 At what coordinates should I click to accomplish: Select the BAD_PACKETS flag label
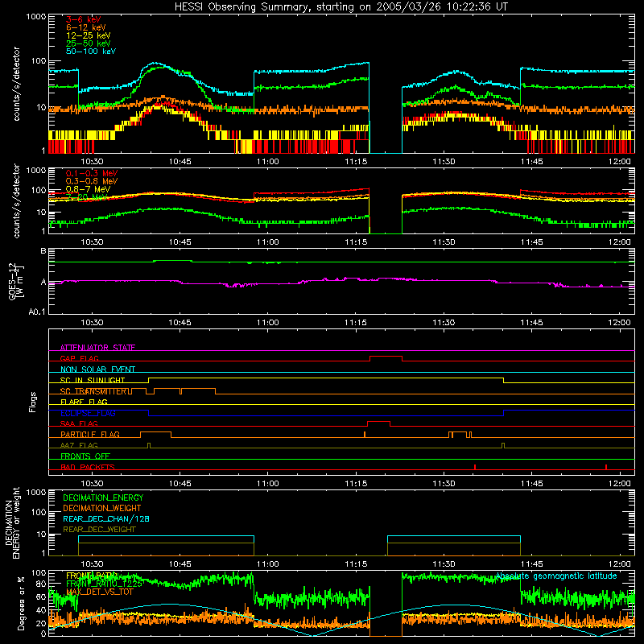point(88,467)
